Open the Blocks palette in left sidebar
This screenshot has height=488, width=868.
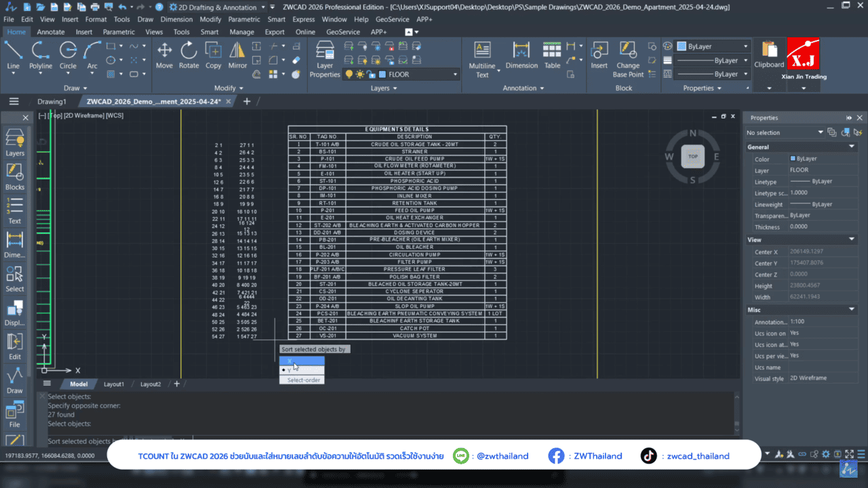[14, 176]
